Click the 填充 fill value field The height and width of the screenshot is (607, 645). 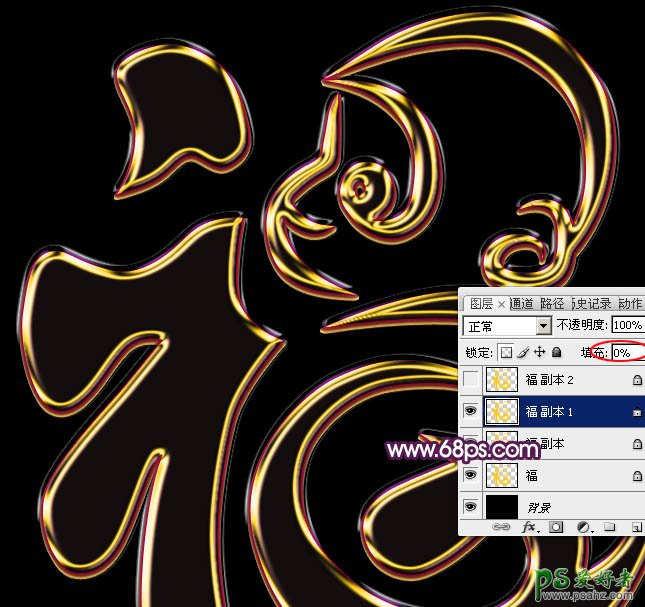click(626, 352)
